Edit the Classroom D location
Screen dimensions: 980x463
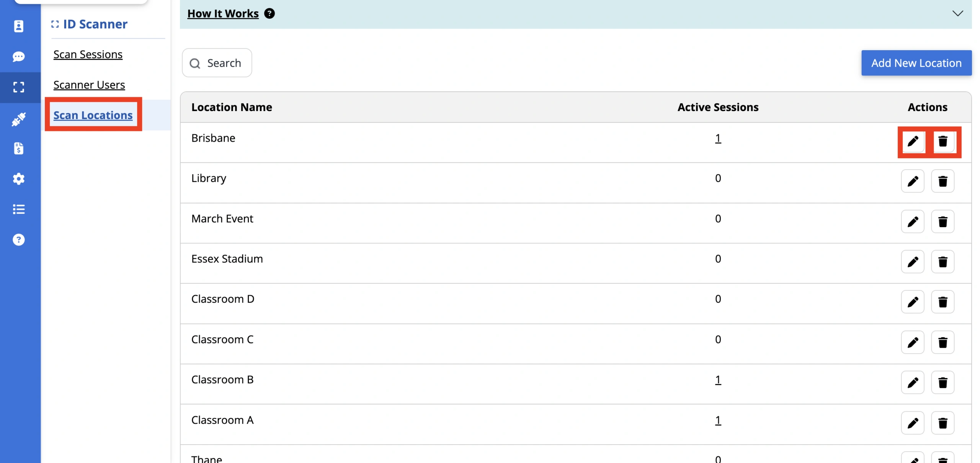pos(913,302)
